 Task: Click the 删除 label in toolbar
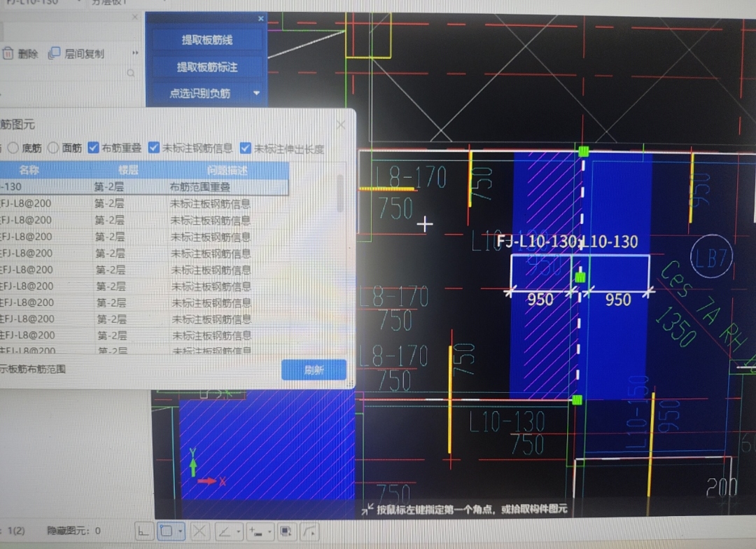(28, 54)
